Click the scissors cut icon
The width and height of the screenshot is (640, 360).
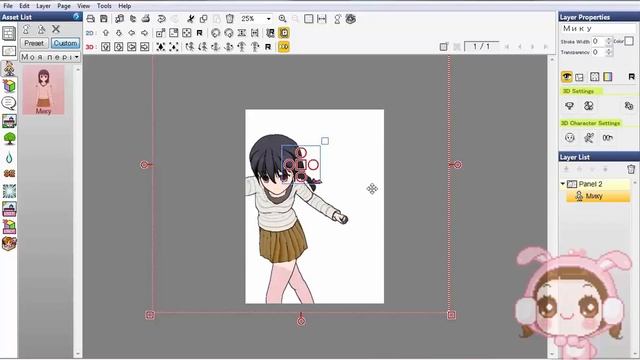(x=190, y=19)
